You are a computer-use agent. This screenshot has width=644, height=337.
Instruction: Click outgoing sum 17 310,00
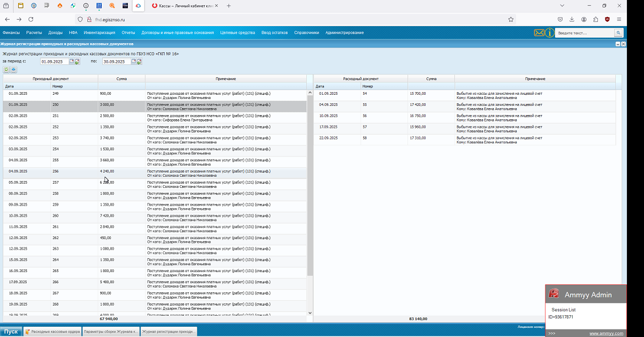tap(418, 138)
